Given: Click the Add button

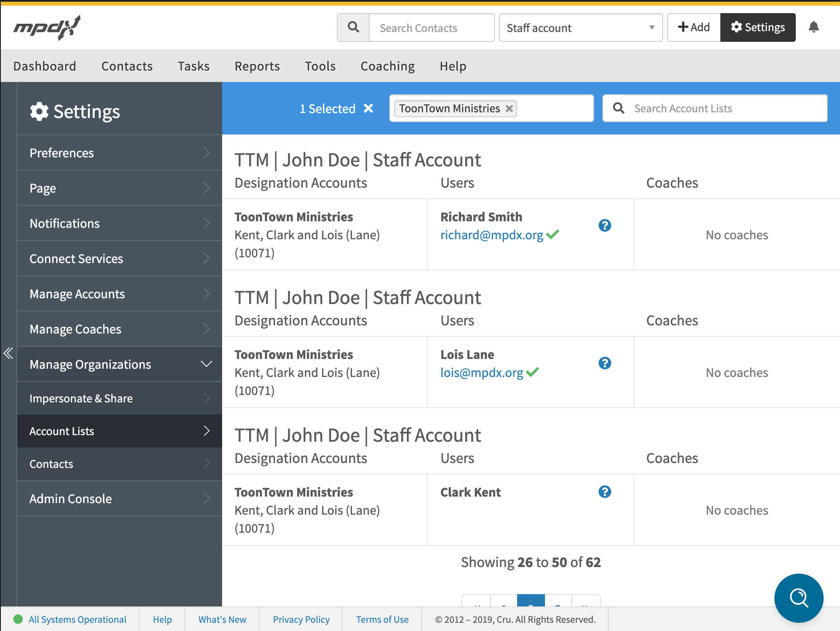Looking at the screenshot, I should (694, 27).
